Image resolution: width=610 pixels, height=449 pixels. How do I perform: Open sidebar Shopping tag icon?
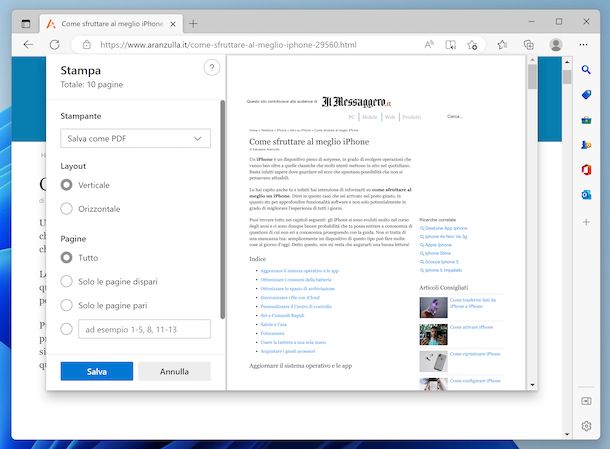tap(586, 95)
